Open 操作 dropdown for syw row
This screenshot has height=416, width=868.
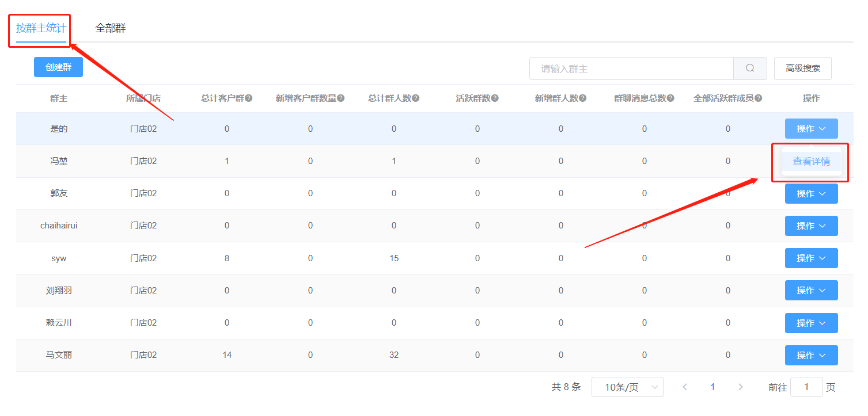tap(811, 258)
